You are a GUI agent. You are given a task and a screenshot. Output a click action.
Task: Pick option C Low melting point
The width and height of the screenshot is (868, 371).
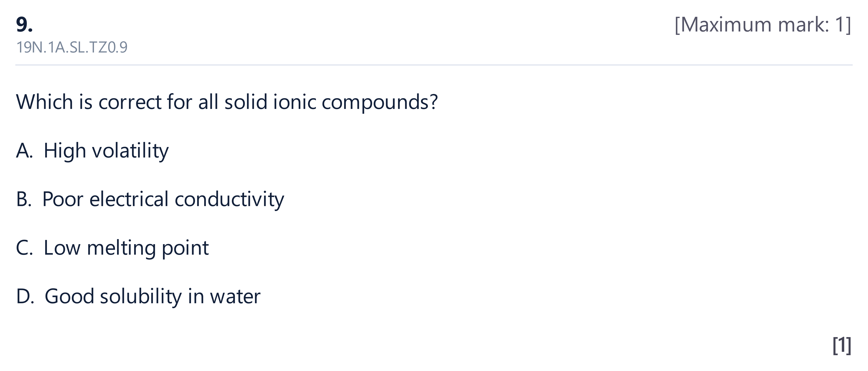click(112, 248)
